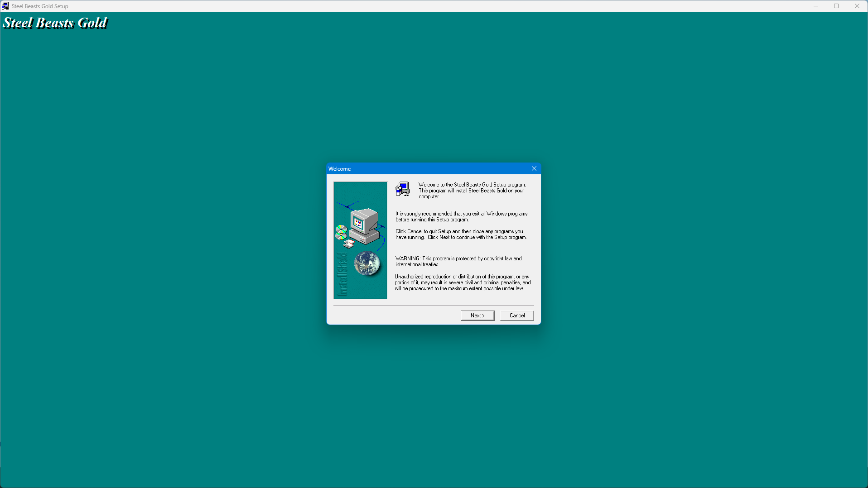Click the 'Welcome' dialog title text
Screen dimensions: 868x488
(x=339, y=169)
